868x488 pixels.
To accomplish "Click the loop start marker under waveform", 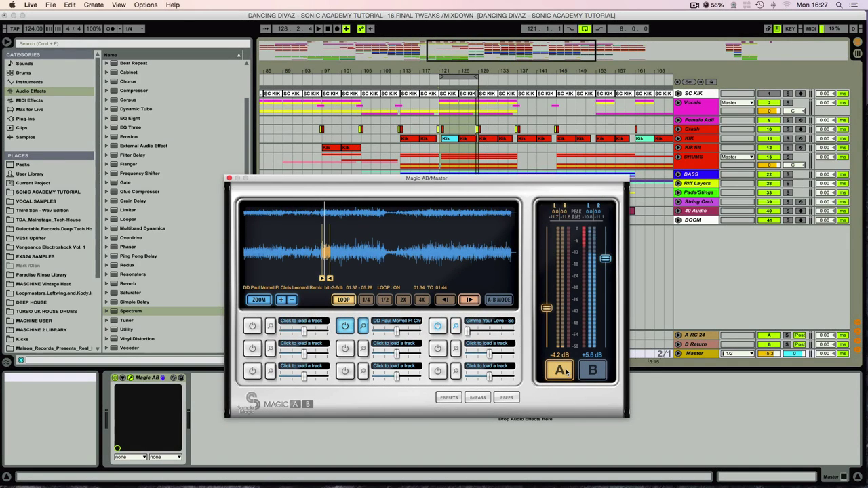I will (323, 278).
